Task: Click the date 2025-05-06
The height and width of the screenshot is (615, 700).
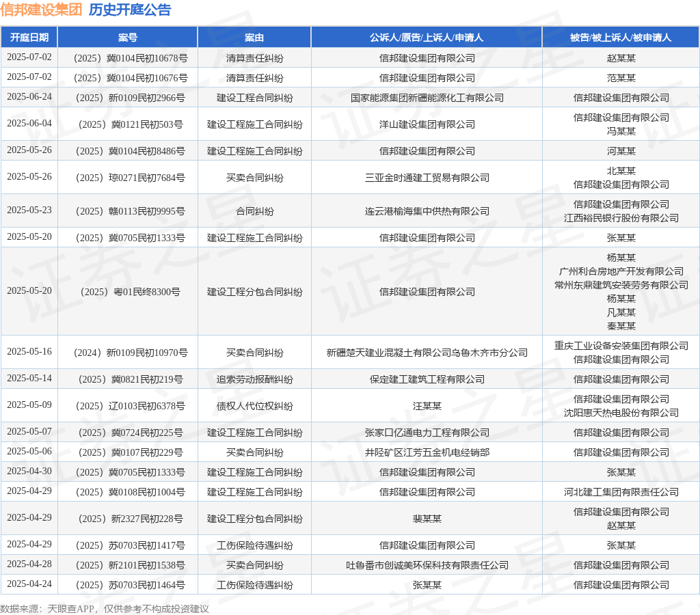Action: [x=29, y=451]
